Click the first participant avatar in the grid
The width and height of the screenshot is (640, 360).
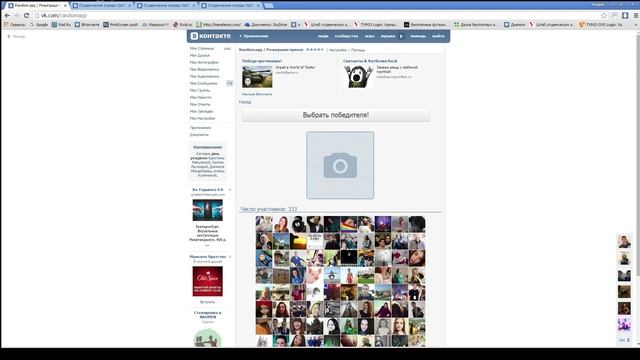coord(264,224)
